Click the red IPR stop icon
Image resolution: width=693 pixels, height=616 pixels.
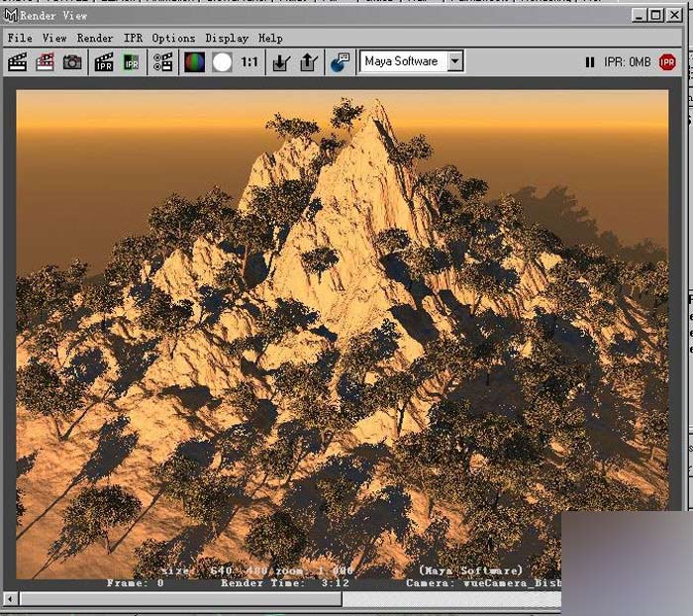tap(667, 62)
